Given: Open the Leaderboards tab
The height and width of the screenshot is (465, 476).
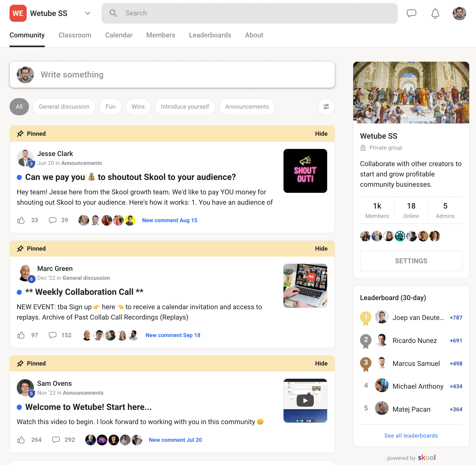Looking at the screenshot, I should (210, 35).
